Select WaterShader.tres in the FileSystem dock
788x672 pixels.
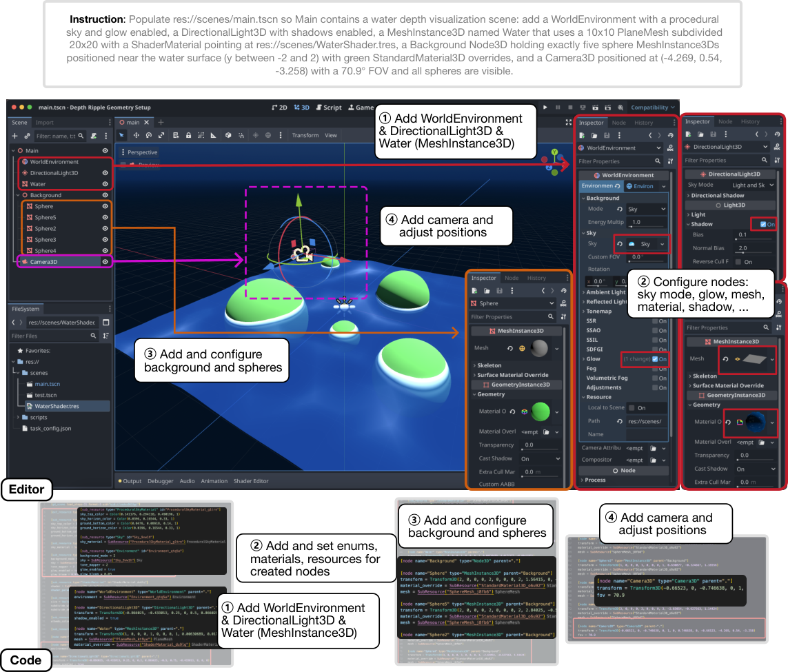[x=56, y=406]
